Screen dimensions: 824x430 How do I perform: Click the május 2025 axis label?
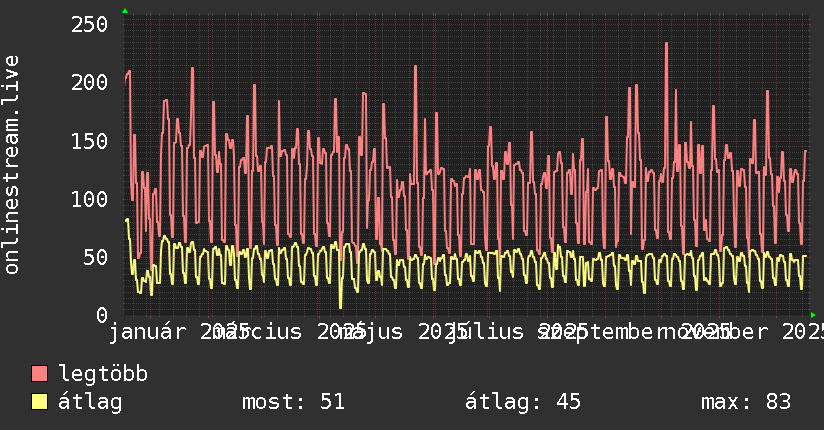click(x=403, y=332)
